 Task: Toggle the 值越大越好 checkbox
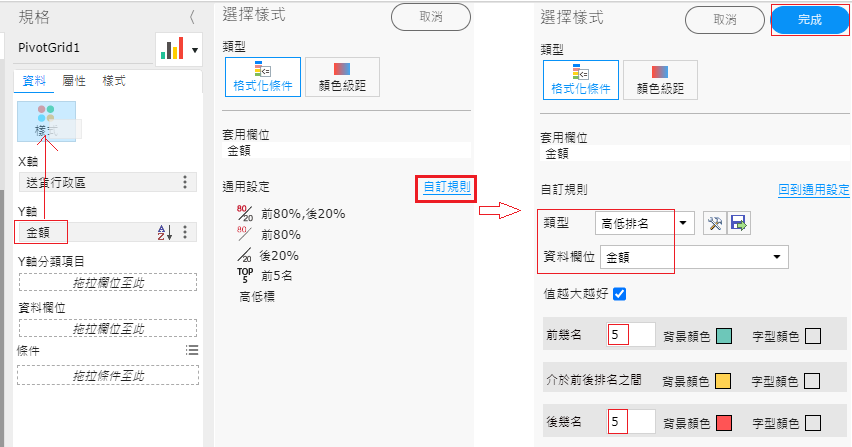tap(619, 294)
